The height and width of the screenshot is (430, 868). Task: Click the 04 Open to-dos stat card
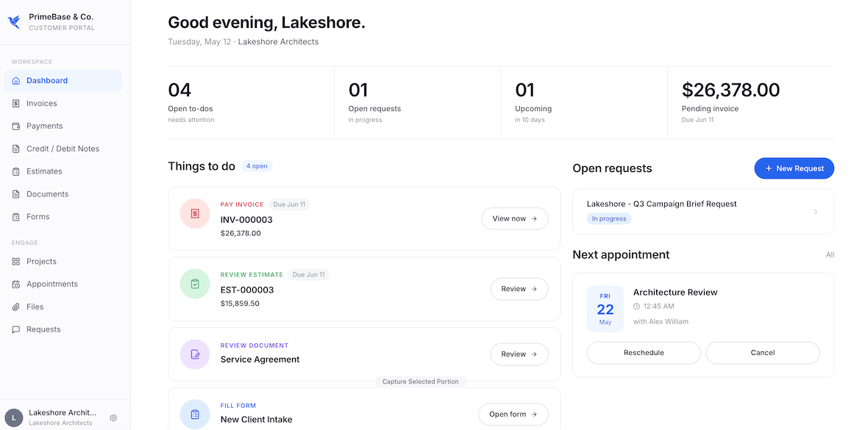[x=251, y=103]
